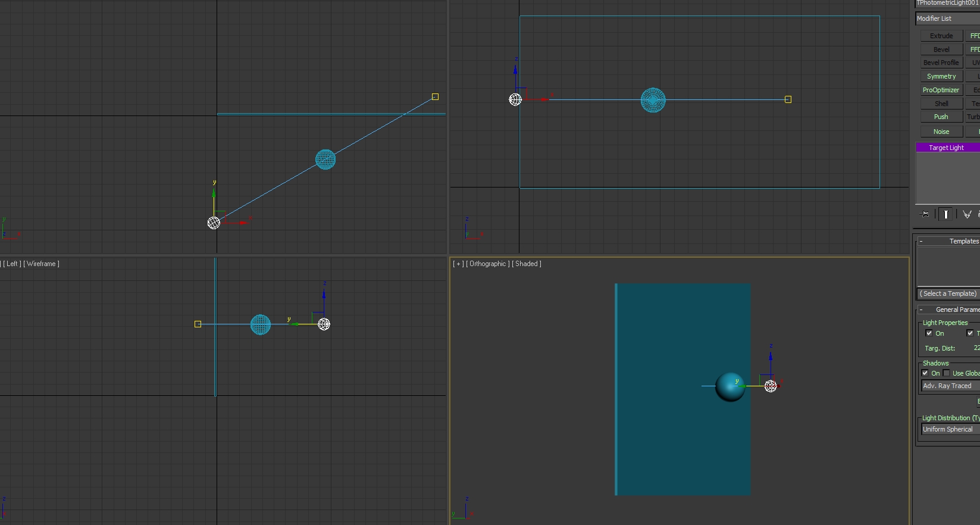The width and height of the screenshot is (980, 525).
Task: Select the light target square in the Top viewport
Action: [x=435, y=96]
